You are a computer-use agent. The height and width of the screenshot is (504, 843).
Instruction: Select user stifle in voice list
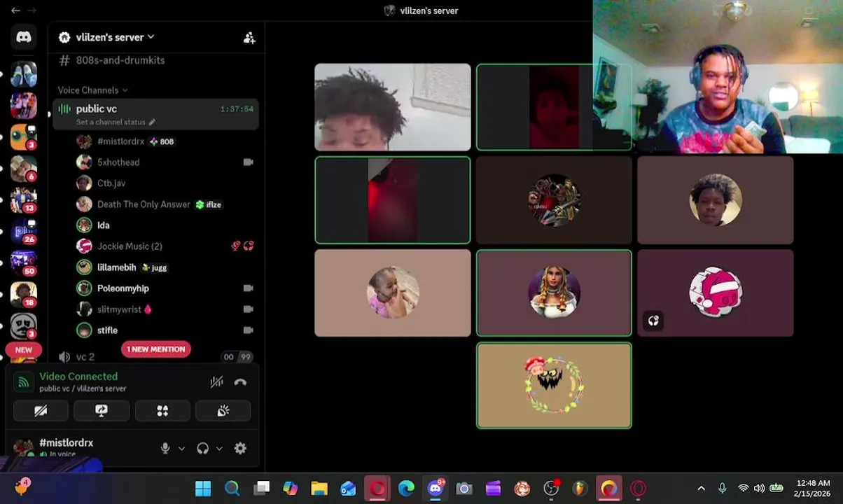108,330
